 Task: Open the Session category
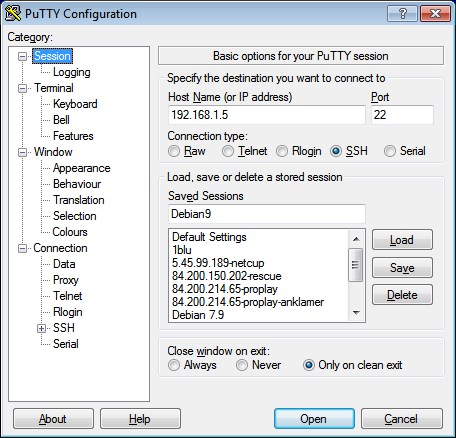click(52, 56)
